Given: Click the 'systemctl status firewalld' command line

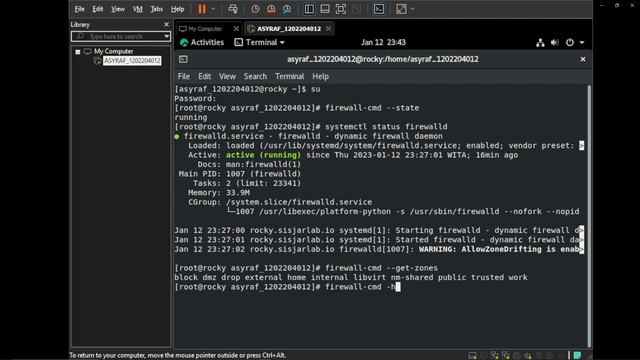Looking at the screenshot, I should (311, 127).
